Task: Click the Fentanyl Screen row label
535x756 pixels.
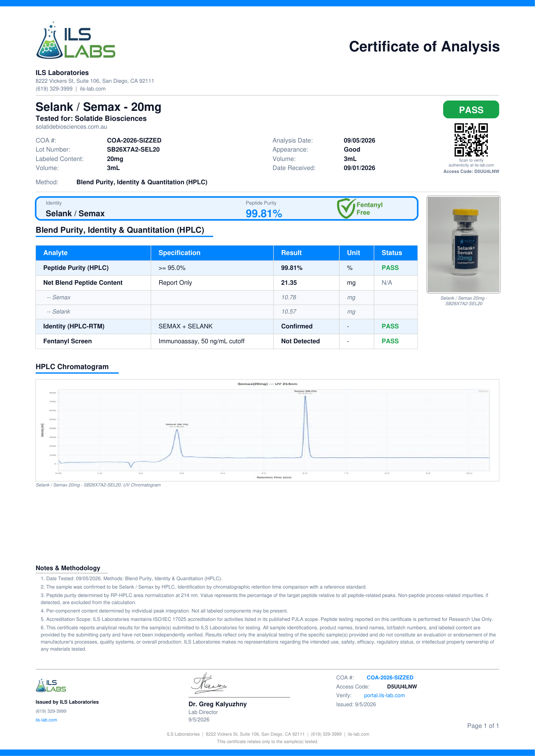Action: pos(68,341)
